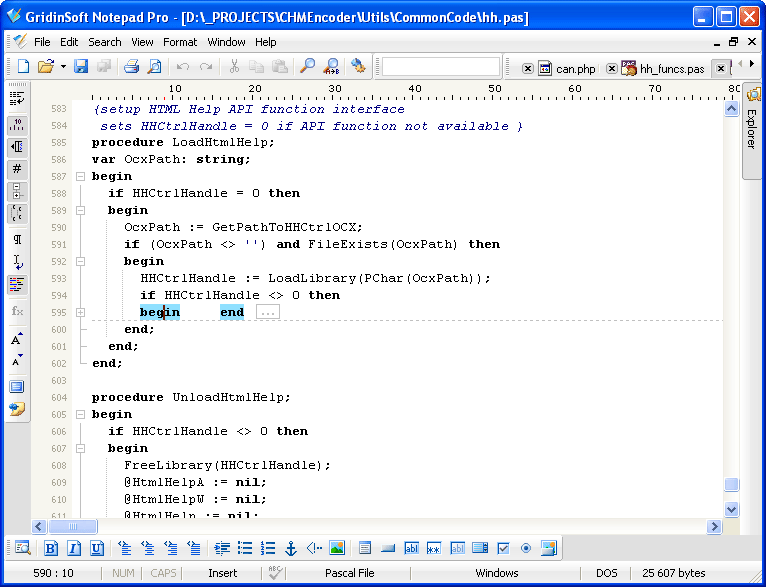The image size is (766, 587).
Task: Click the toolbar search input box
Action: 441,67
